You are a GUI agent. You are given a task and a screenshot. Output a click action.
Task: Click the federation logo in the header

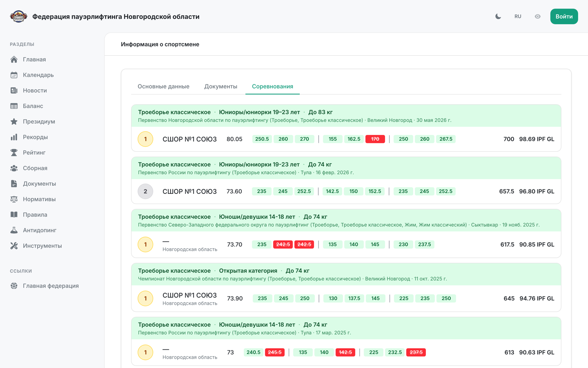coord(18,16)
